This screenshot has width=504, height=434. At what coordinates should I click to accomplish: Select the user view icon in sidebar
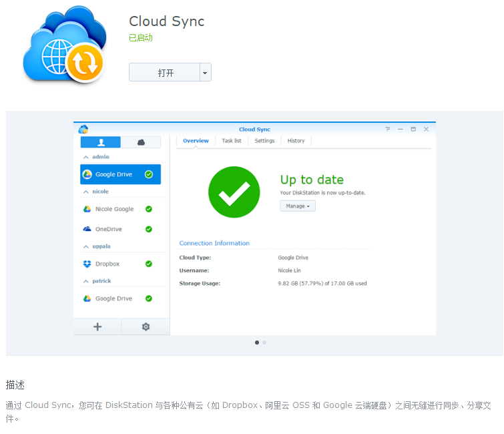tap(101, 142)
